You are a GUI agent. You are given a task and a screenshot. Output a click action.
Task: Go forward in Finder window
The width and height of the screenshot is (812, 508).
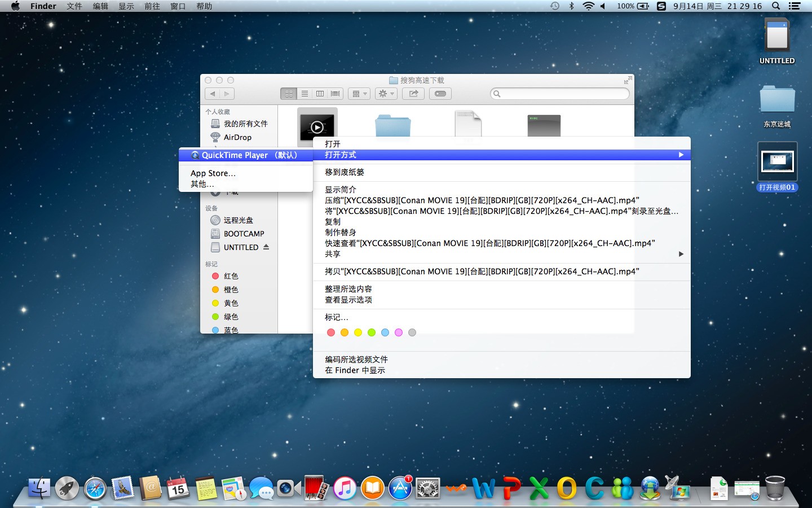227,94
